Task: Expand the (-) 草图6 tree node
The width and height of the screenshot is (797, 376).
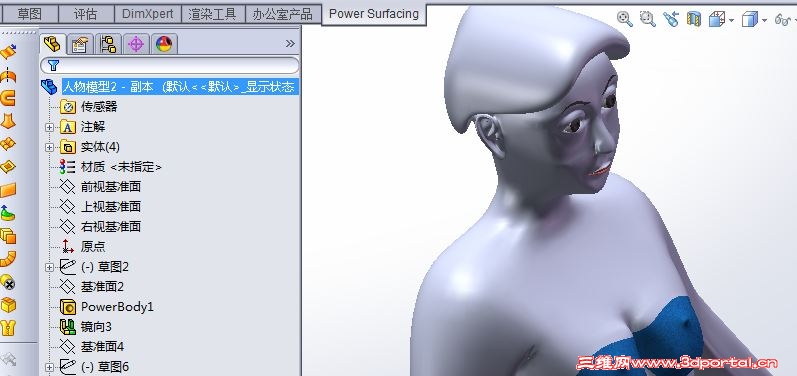Action: click(x=49, y=367)
